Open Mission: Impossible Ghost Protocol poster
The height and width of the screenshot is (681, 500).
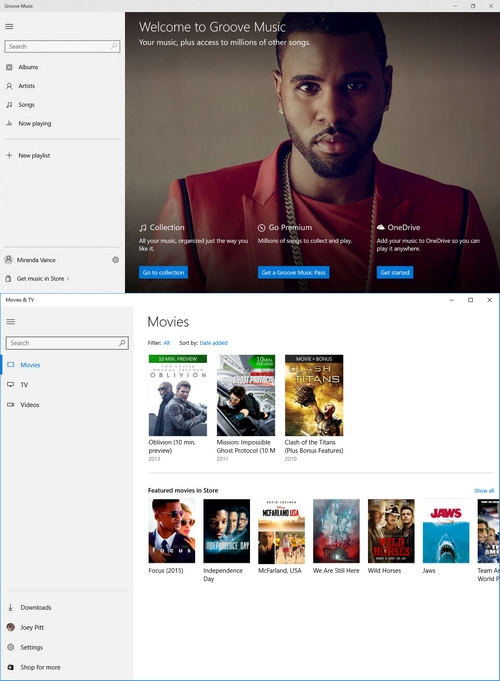[x=246, y=395]
